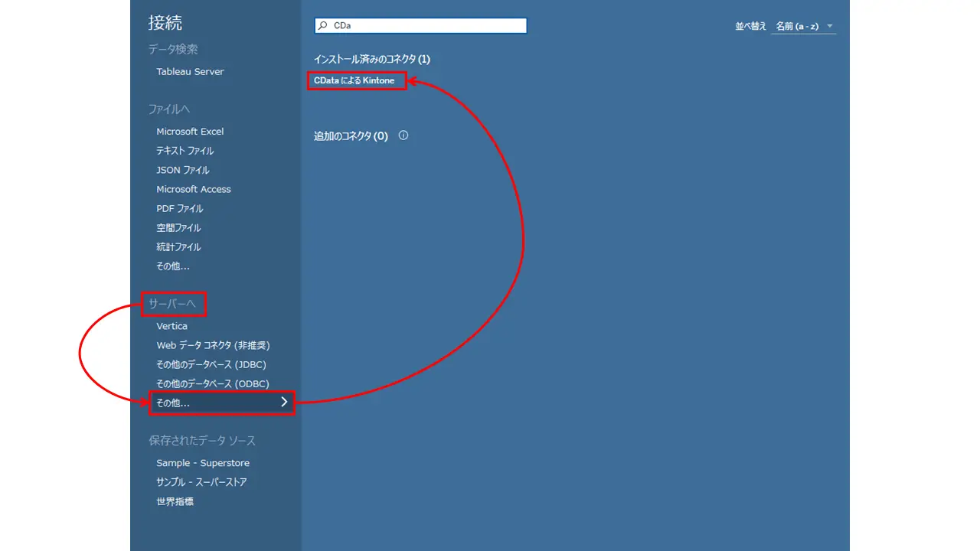
Task: Select JSON ファイル connection
Action: tap(183, 170)
